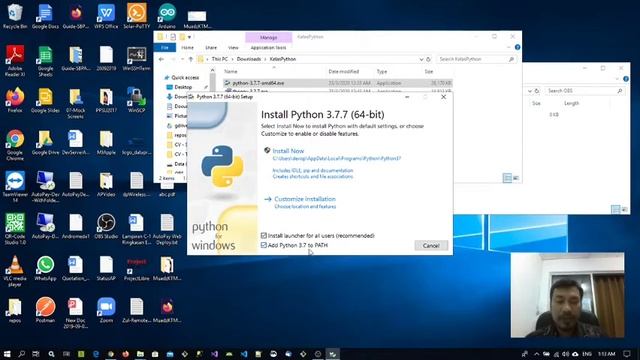Open the File tab in KelasPython Explorer
Screen dimensions: 640x360
tap(164, 48)
